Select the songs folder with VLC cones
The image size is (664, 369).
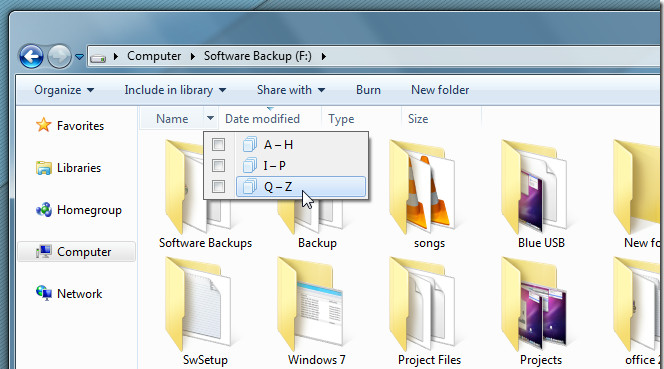pos(422,186)
